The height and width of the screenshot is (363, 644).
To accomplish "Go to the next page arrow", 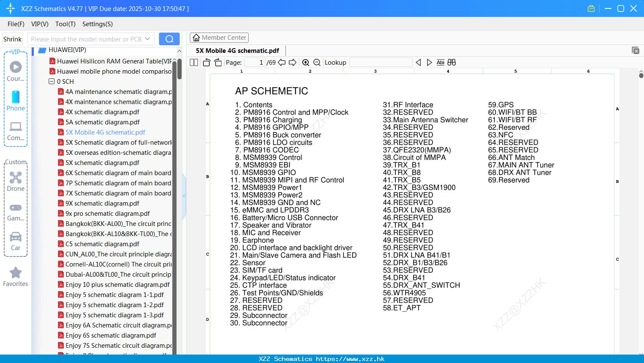I will pyautogui.click(x=293, y=63).
